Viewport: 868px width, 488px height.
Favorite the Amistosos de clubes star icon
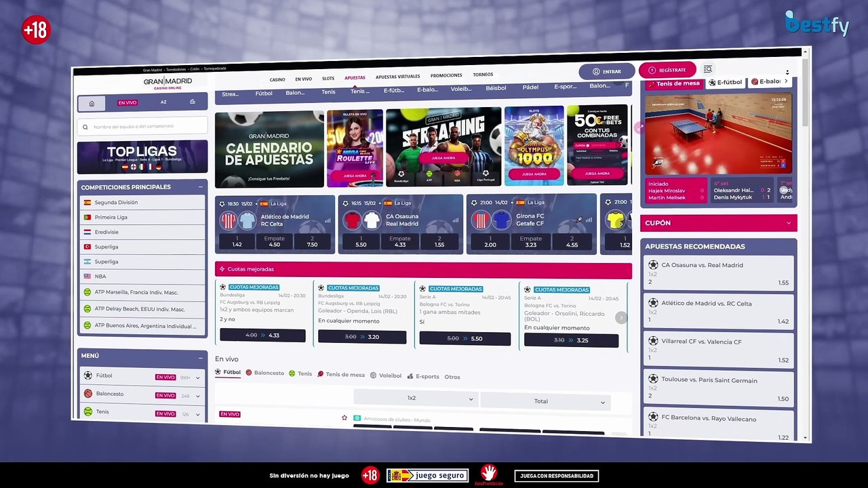click(344, 418)
